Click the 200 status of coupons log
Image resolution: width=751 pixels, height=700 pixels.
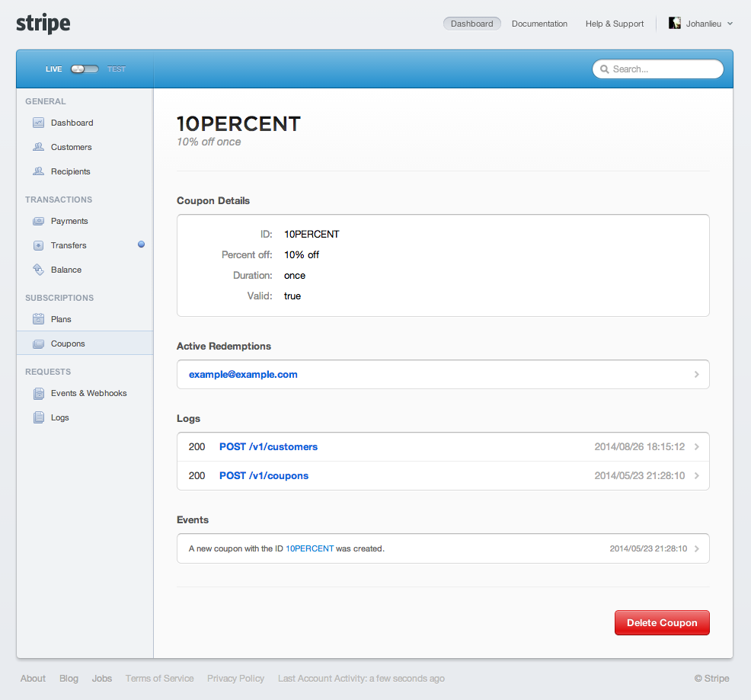pos(197,475)
